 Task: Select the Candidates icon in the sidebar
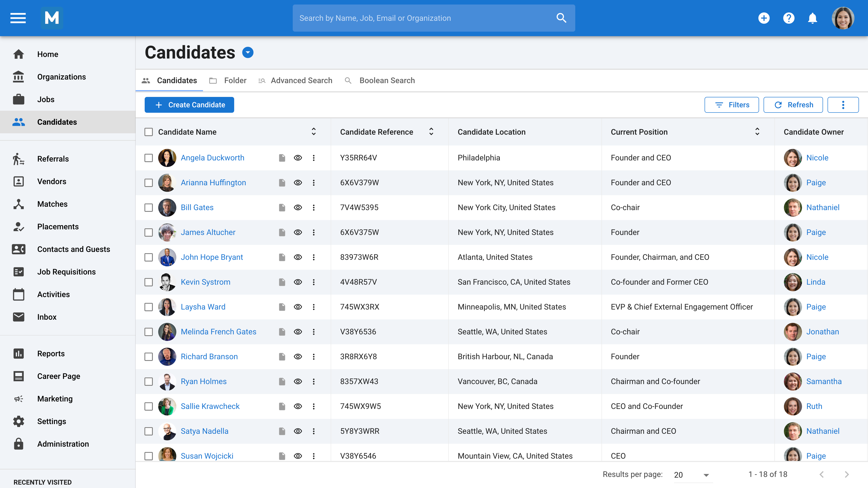click(x=18, y=122)
